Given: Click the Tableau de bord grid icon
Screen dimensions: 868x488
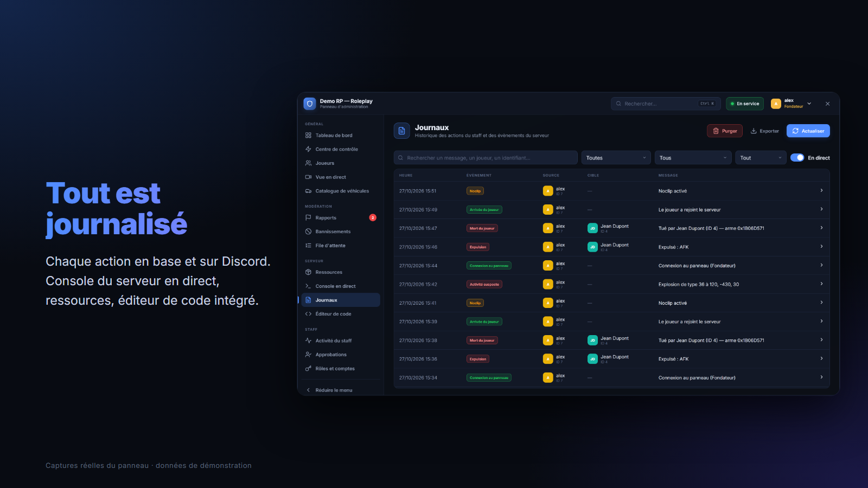Looking at the screenshot, I should [308, 136].
